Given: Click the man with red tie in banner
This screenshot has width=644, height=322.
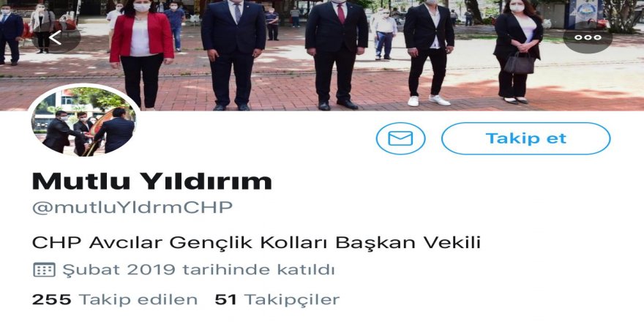Looking at the screenshot, I should tap(337, 55).
